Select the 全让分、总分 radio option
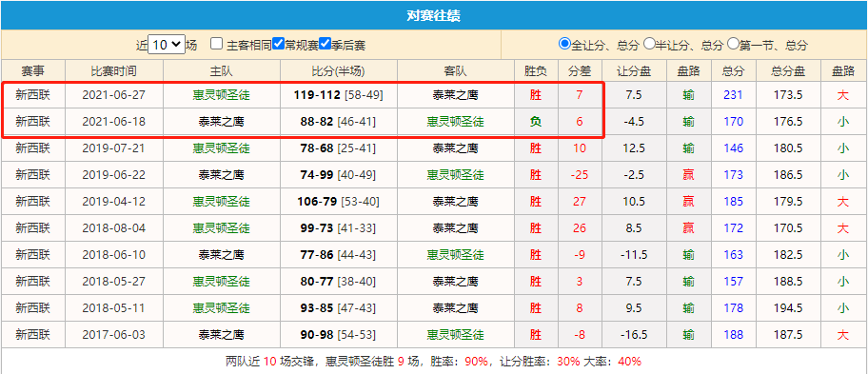This screenshot has height=374, width=868. [x=564, y=43]
